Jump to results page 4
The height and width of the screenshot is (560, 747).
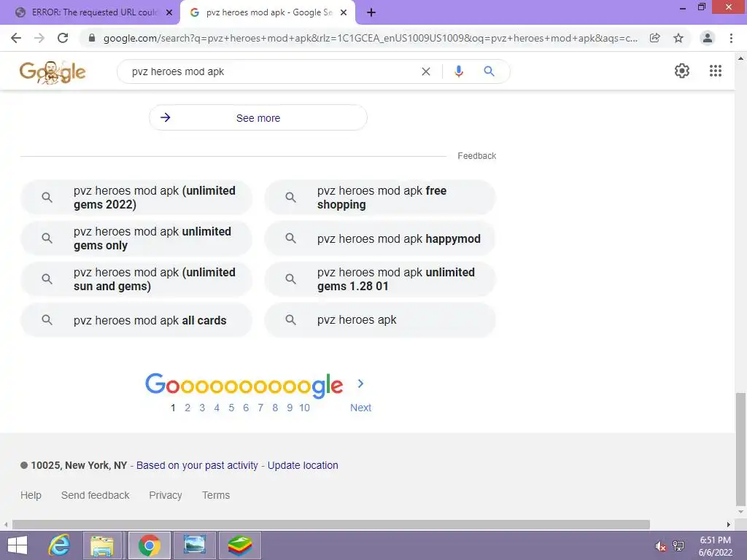[217, 408]
